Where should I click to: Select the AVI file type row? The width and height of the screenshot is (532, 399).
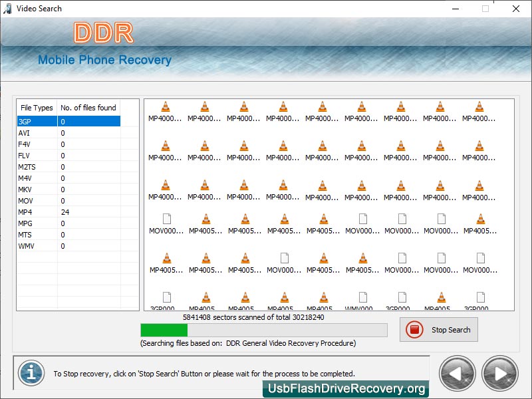(69, 133)
